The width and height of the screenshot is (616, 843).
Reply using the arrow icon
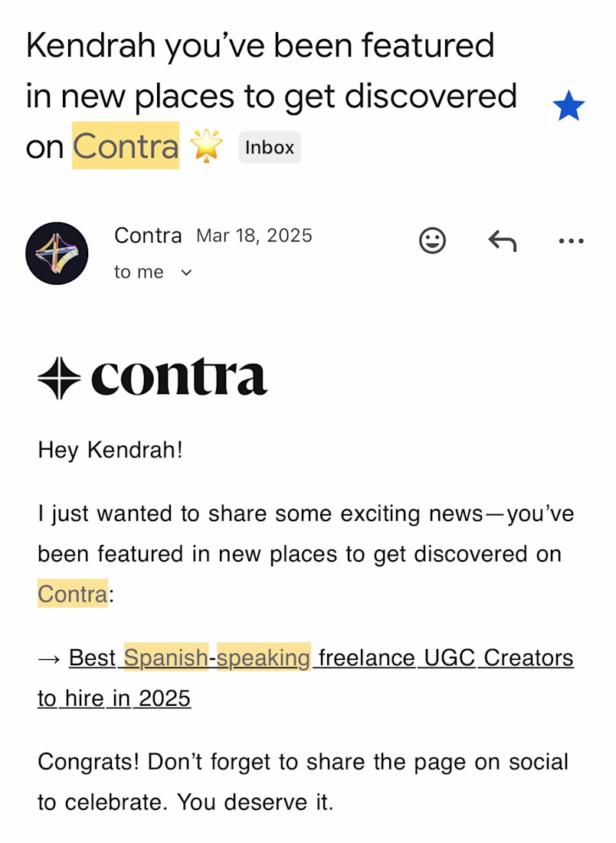tap(503, 241)
